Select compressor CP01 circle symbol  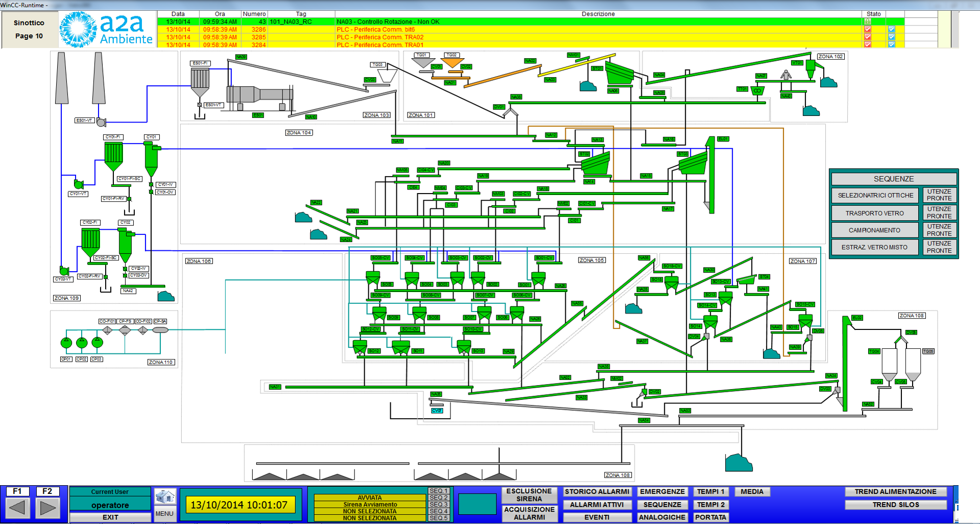tap(66, 343)
